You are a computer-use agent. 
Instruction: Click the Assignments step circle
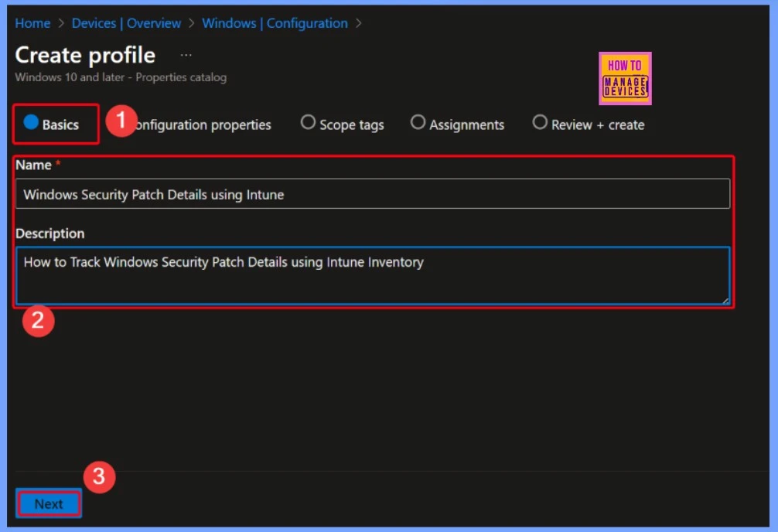[418, 122]
